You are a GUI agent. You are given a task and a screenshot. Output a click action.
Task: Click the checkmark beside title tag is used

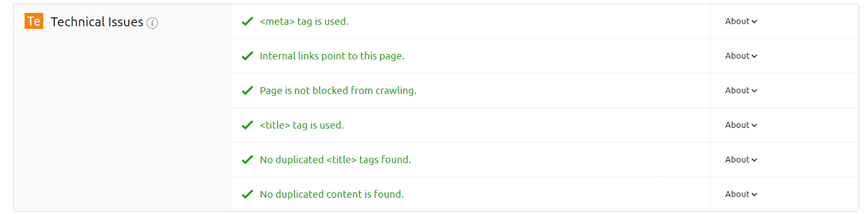coord(247,125)
